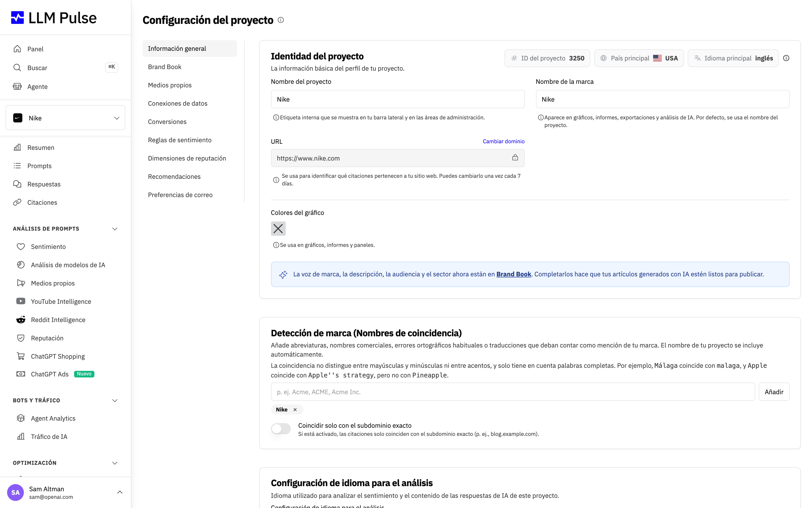Click the Nuevo badge beside ChatGPT Ads
The height and width of the screenshot is (508, 812).
tap(84, 374)
